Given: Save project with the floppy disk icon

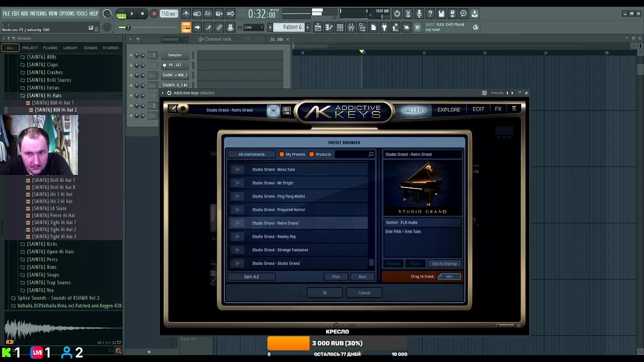Looking at the screenshot, I should (x=441, y=14).
